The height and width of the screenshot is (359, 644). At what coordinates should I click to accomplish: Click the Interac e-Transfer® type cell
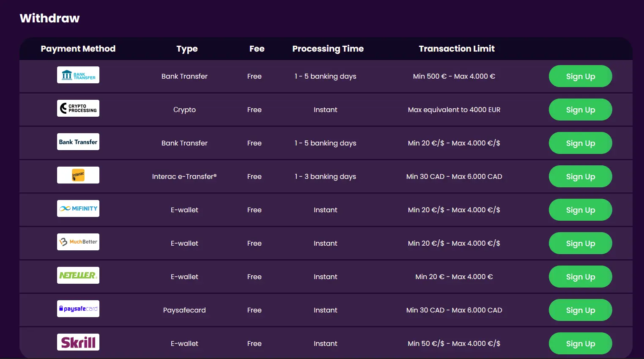pos(184,176)
